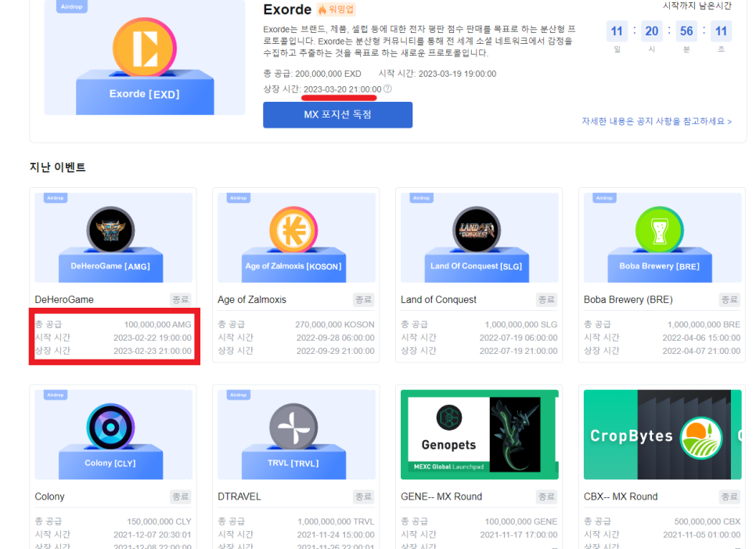This screenshot has width=756, height=549.
Task: Click the TRVL pinwheel coin icon
Action: point(293,428)
